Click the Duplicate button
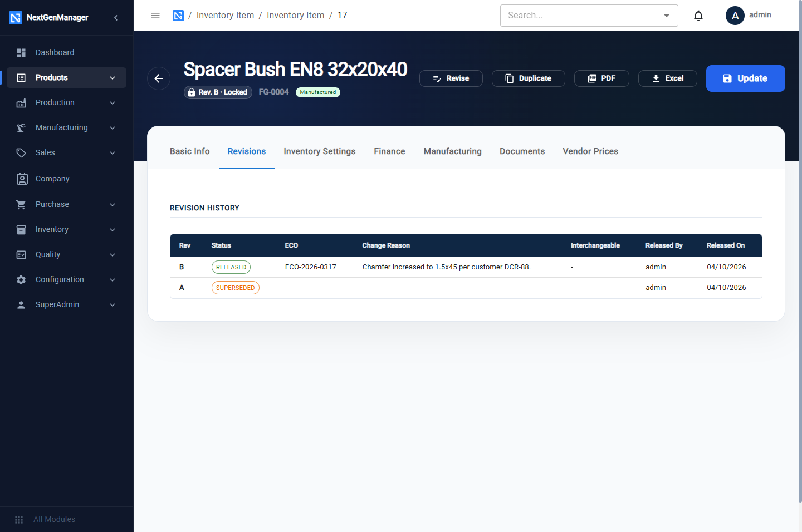Screen dimensions: 802x532 (529, 78)
